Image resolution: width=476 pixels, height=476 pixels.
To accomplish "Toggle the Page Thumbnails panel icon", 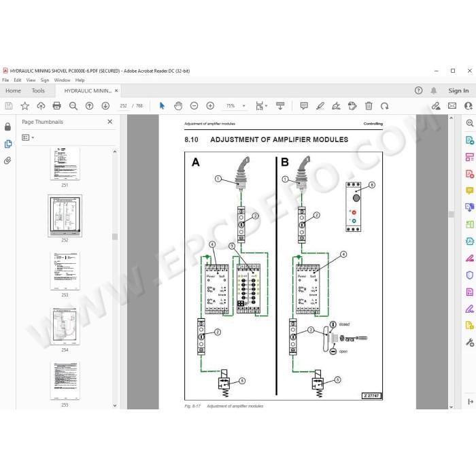I will click(x=8, y=143).
